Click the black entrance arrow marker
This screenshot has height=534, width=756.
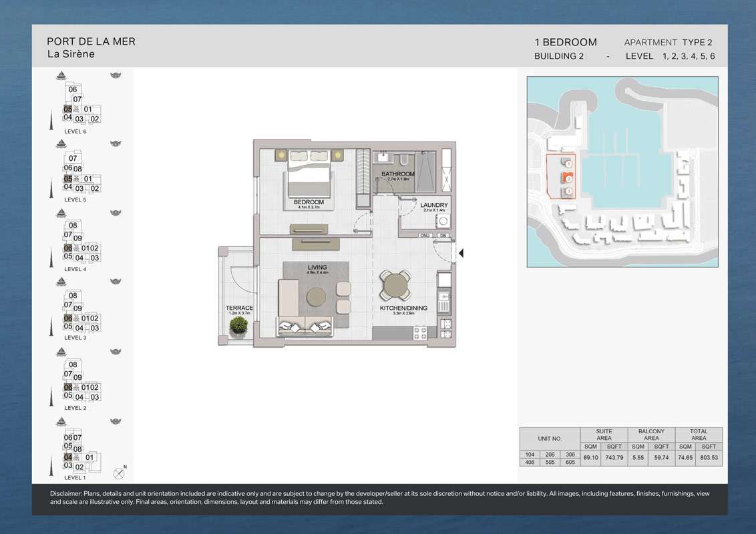460,253
